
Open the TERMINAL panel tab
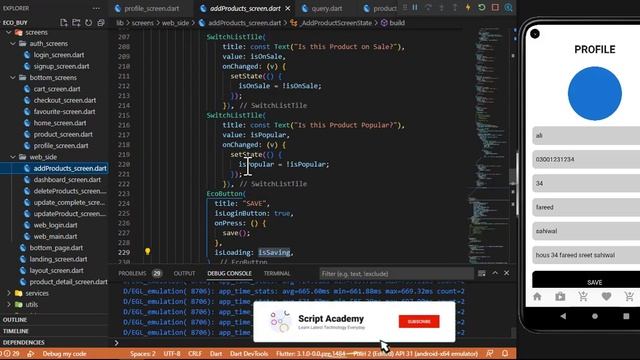coord(277,273)
